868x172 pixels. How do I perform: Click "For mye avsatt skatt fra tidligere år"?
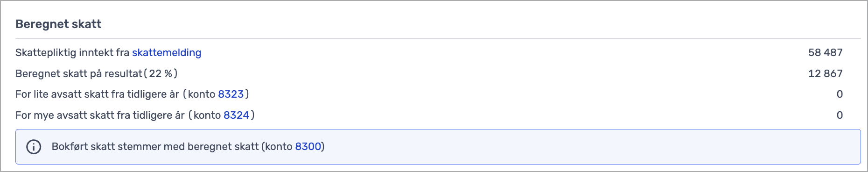pyautogui.click(x=100, y=115)
